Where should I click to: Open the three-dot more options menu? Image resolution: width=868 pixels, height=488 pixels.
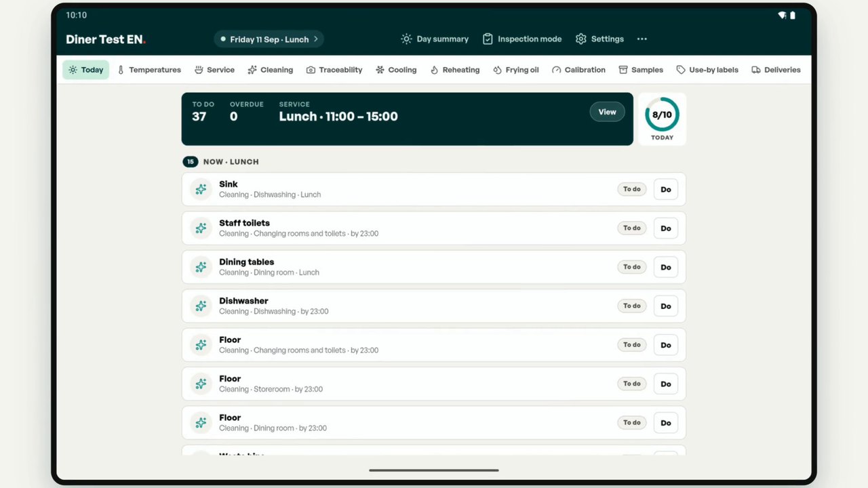click(642, 39)
